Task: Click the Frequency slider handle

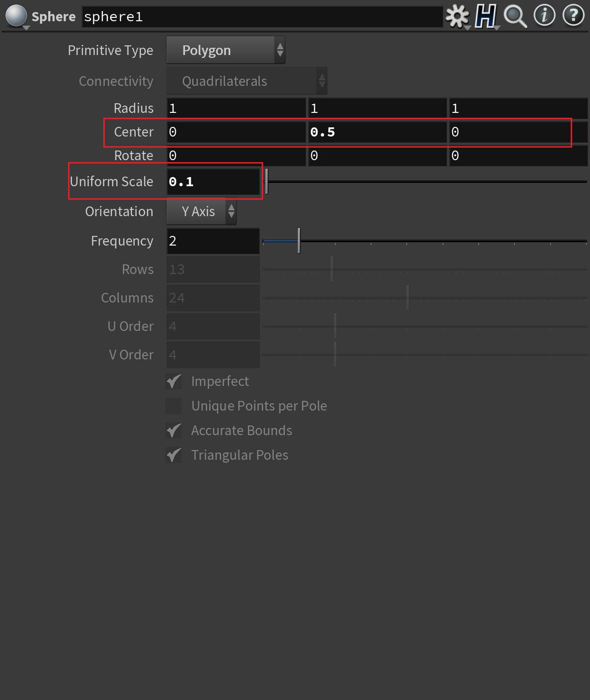Action: click(299, 241)
